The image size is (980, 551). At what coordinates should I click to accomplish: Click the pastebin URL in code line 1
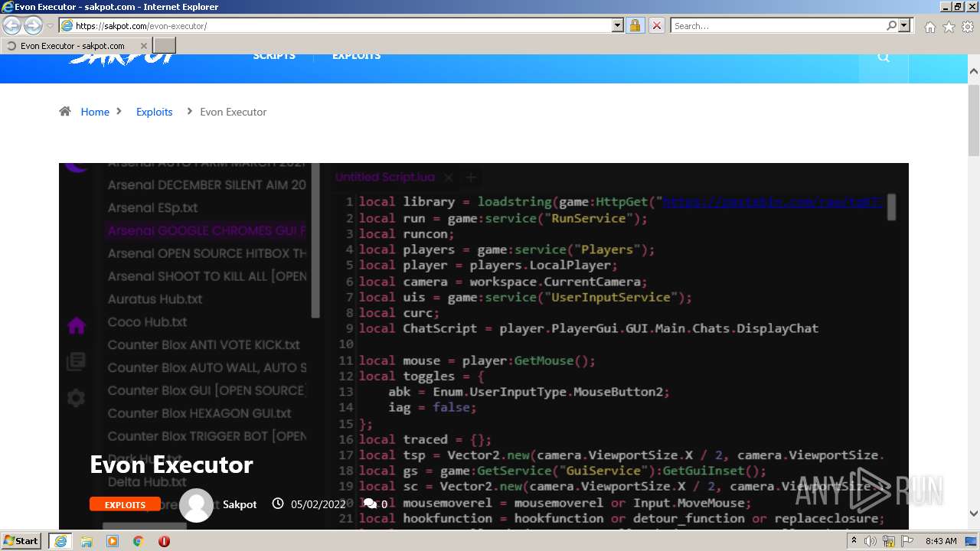point(773,202)
